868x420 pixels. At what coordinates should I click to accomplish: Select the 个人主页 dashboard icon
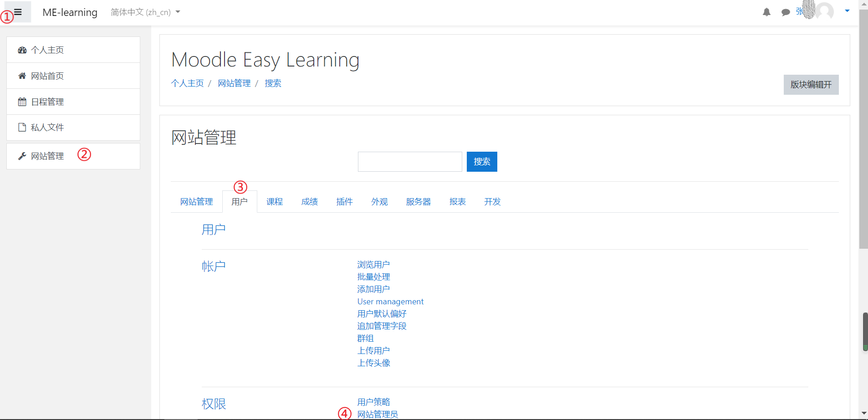(x=22, y=50)
